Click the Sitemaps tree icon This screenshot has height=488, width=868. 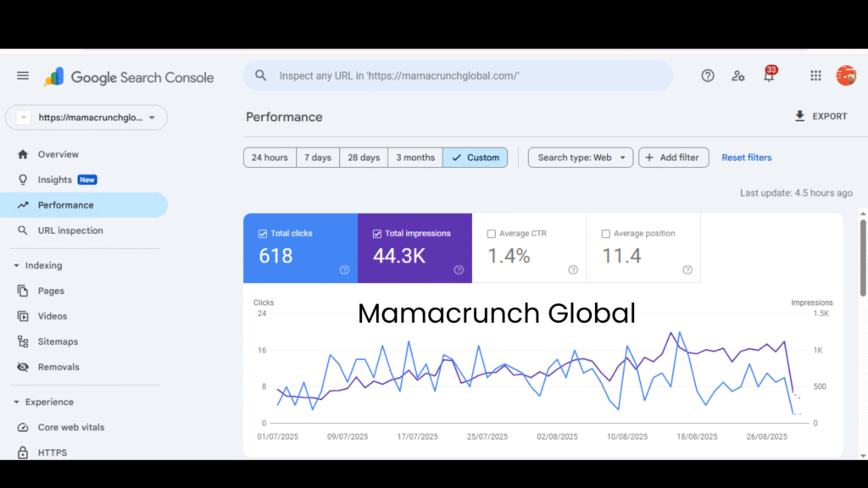[23, 341]
